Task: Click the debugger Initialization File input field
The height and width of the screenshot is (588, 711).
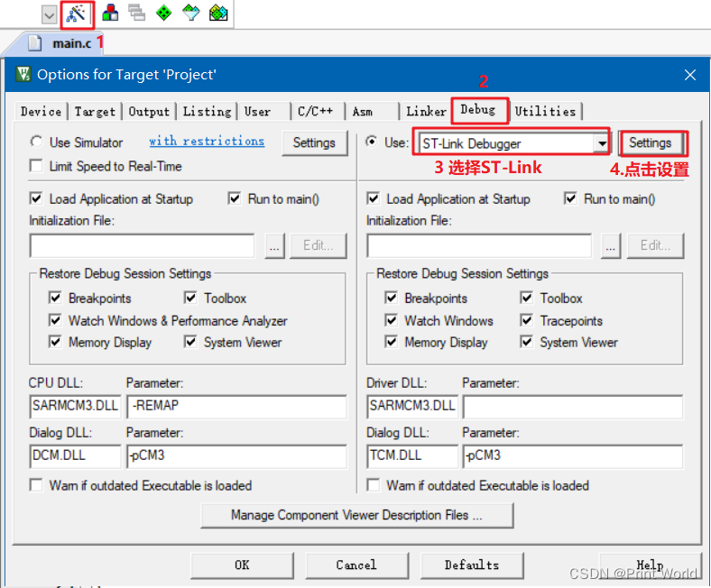Action: point(479,246)
